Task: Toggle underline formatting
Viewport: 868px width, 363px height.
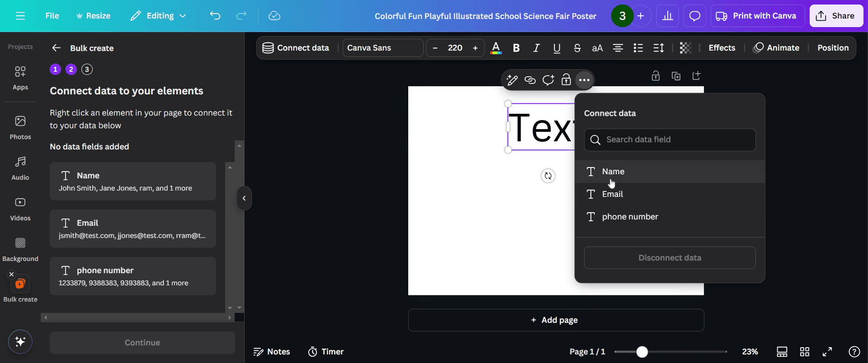Action: pyautogui.click(x=557, y=48)
